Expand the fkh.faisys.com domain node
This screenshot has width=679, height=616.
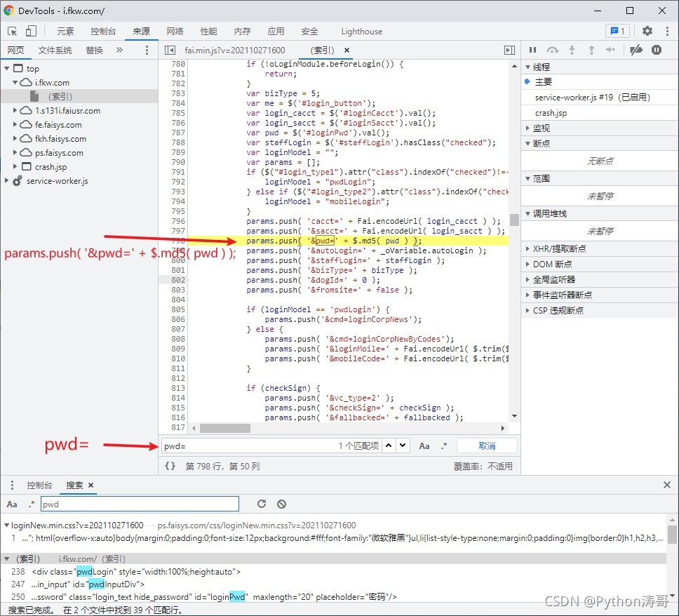coord(15,139)
